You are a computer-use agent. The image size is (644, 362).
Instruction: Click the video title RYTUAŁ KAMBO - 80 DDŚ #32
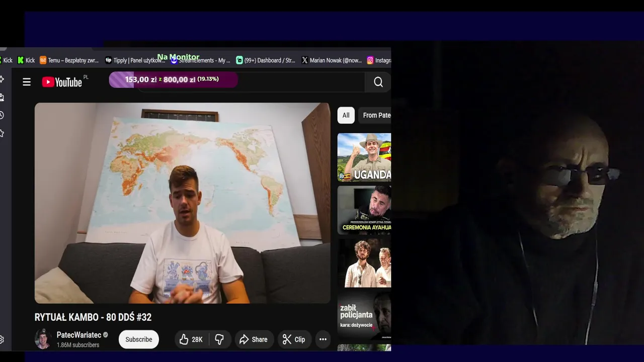pos(93,317)
